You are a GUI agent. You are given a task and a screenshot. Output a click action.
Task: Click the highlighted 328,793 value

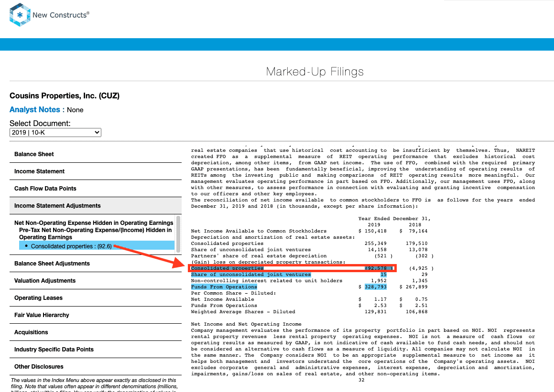[376, 287]
